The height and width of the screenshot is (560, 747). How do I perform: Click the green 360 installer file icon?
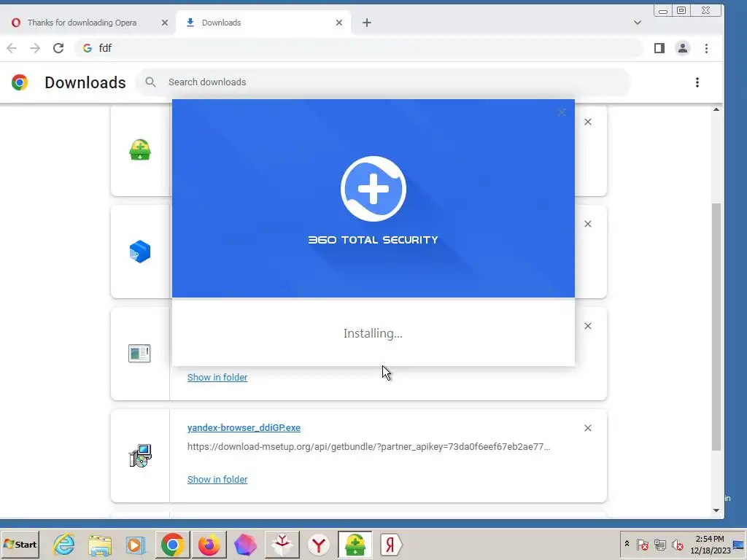coord(140,149)
